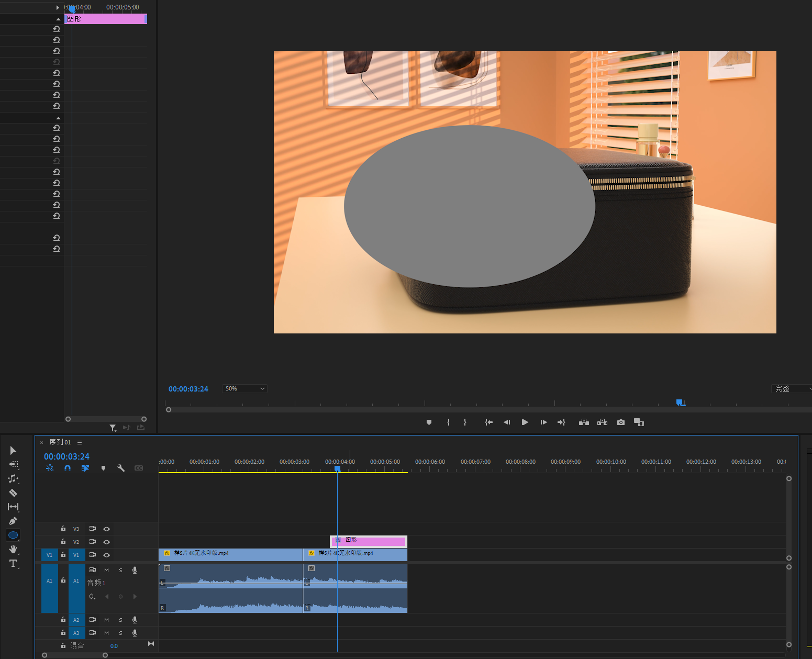
Task: Open the 序列 01 panel menu
Action: (80, 442)
